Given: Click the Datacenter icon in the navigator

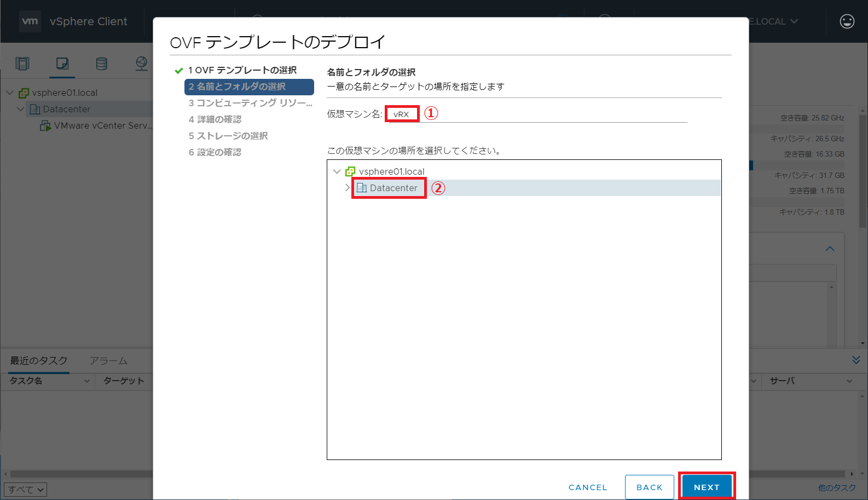Looking at the screenshot, I should coord(35,109).
